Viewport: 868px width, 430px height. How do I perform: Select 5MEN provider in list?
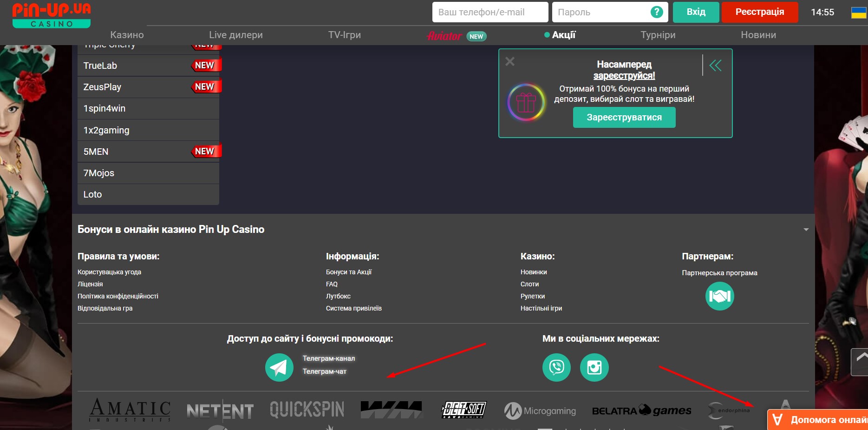(148, 152)
